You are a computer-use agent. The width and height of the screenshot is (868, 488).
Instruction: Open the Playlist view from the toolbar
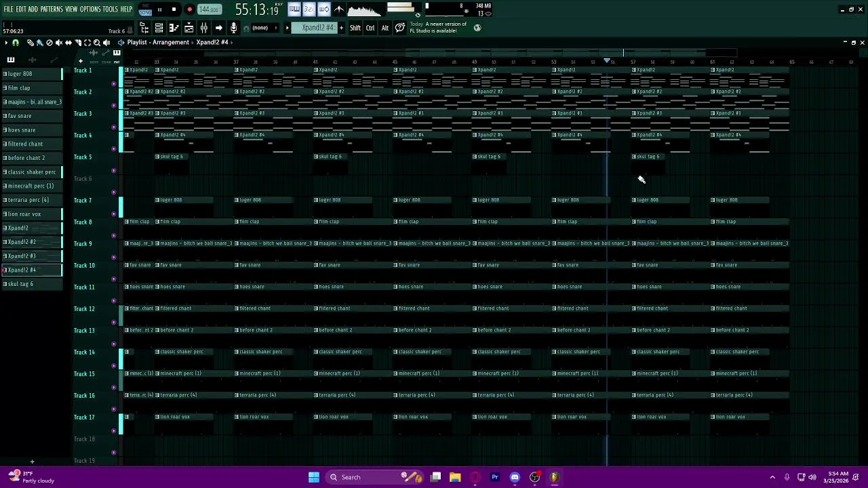tap(189, 28)
